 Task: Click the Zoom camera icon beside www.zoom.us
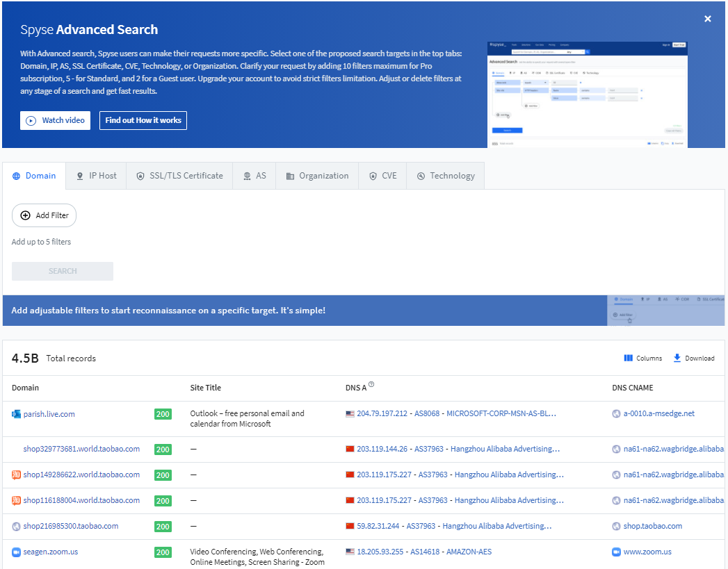point(616,552)
